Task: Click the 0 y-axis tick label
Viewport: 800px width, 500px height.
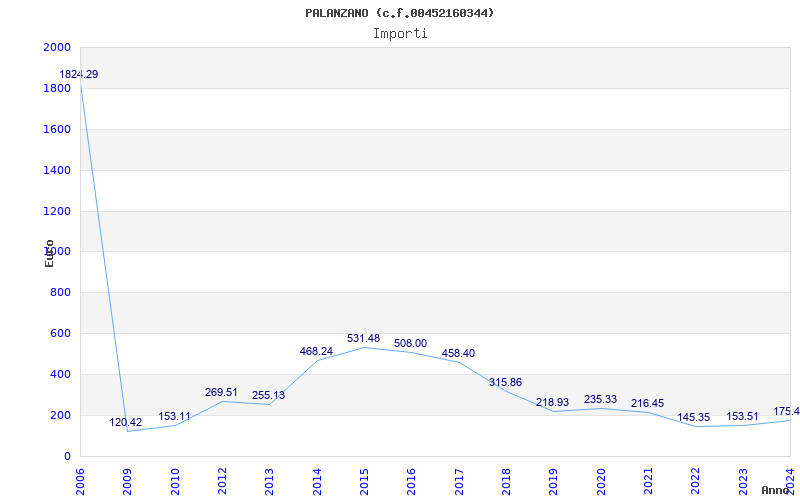Action: point(67,456)
